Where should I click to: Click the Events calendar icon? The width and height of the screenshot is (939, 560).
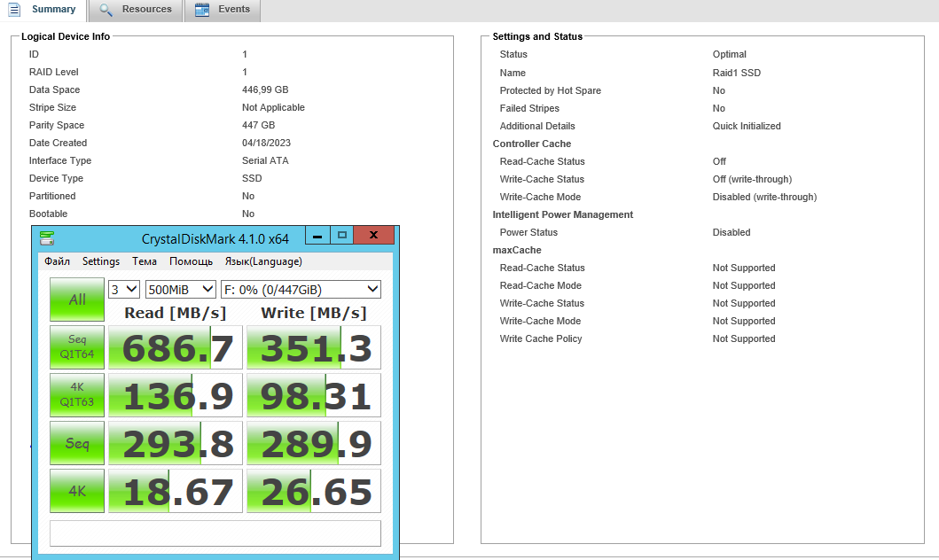coord(202,10)
